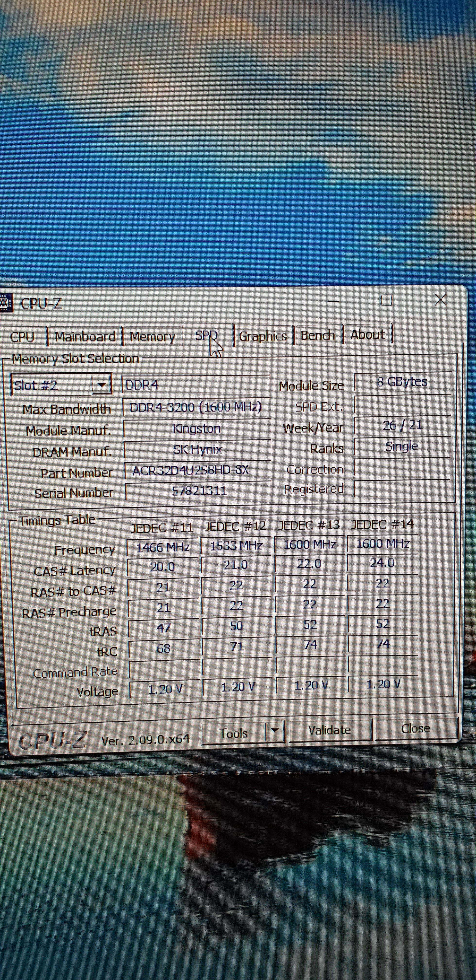Minimize the CPU-Z window
The image size is (476, 980).
pos(333,302)
